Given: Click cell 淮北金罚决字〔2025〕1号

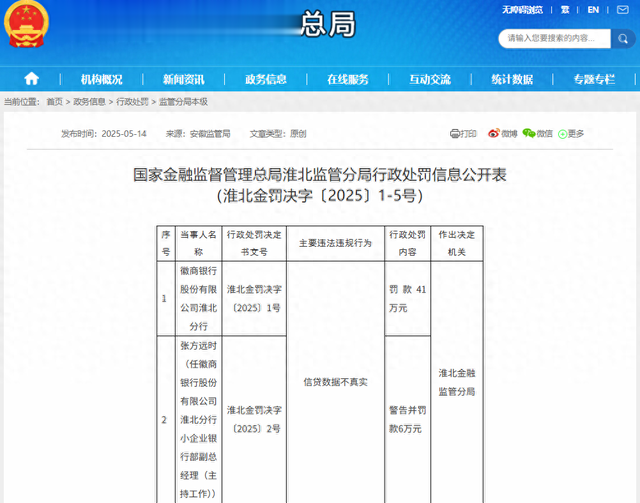Looking at the screenshot, I should (254, 298).
